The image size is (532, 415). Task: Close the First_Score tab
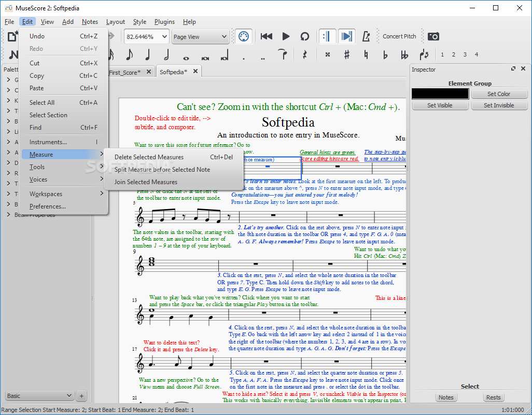click(x=149, y=72)
